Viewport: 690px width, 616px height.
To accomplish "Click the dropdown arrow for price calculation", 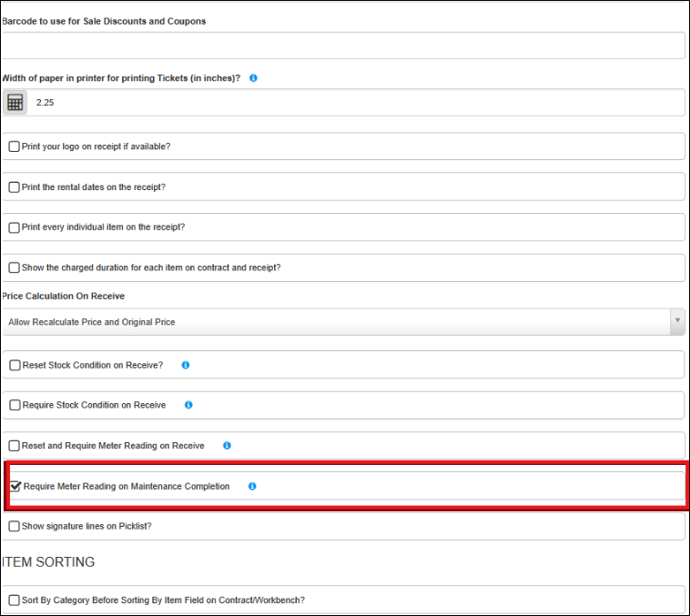I will 676,322.
